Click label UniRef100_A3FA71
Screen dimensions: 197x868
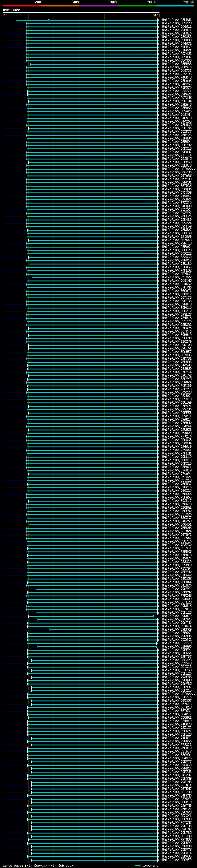(176, 467)
